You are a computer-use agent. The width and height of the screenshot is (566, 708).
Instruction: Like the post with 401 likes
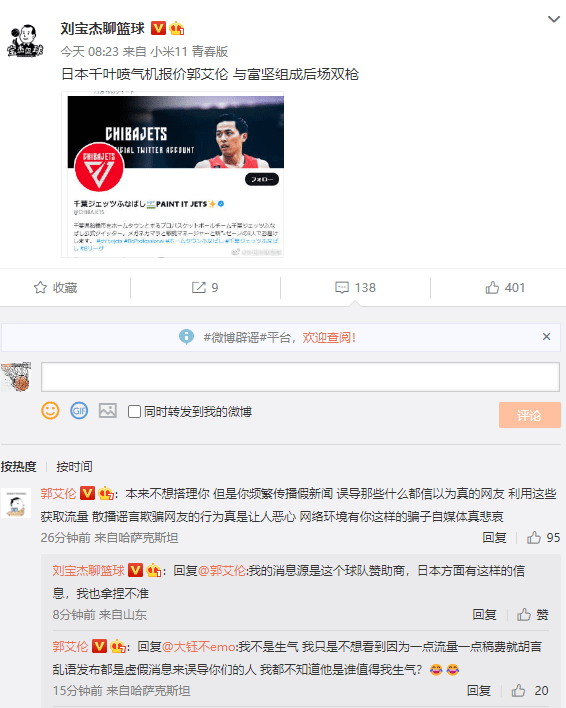(492, 288)
